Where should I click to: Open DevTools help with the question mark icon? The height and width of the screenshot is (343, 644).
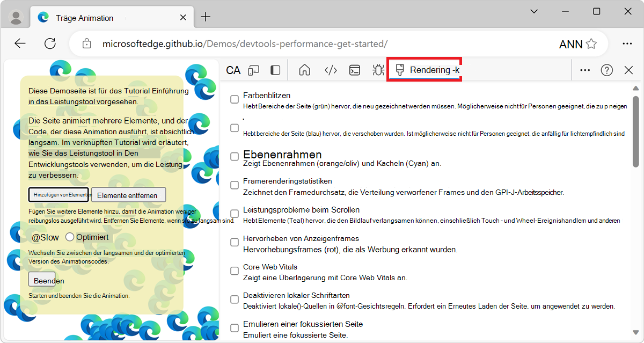606,70
